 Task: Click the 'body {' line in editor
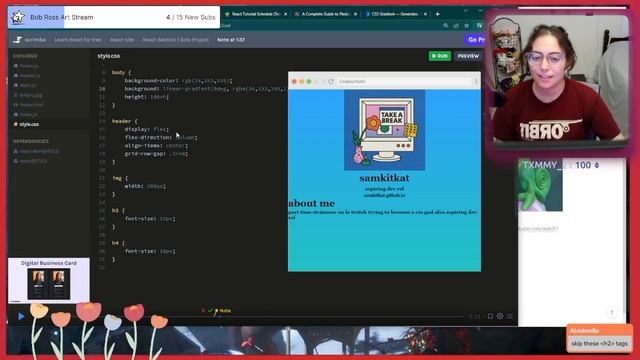(121, 72)
